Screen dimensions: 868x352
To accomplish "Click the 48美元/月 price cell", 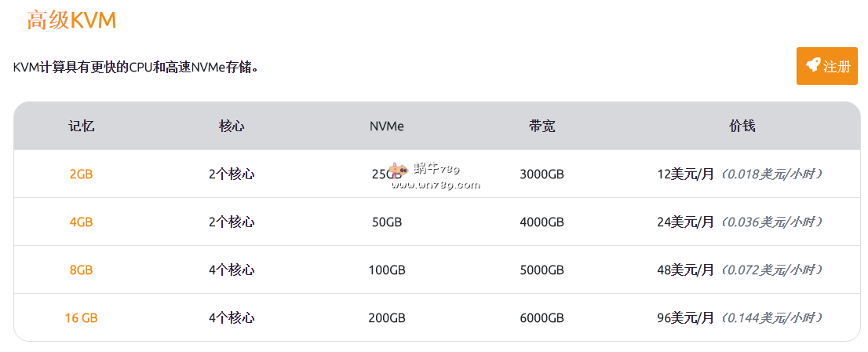I will pos(686,270).
